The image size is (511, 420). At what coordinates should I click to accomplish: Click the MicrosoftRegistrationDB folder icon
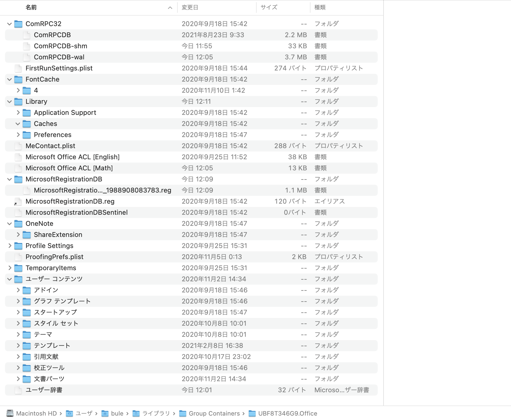(x=18, y=179)
